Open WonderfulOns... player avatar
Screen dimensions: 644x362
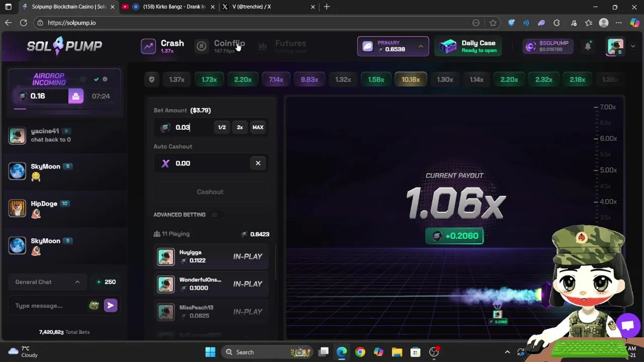166,284
